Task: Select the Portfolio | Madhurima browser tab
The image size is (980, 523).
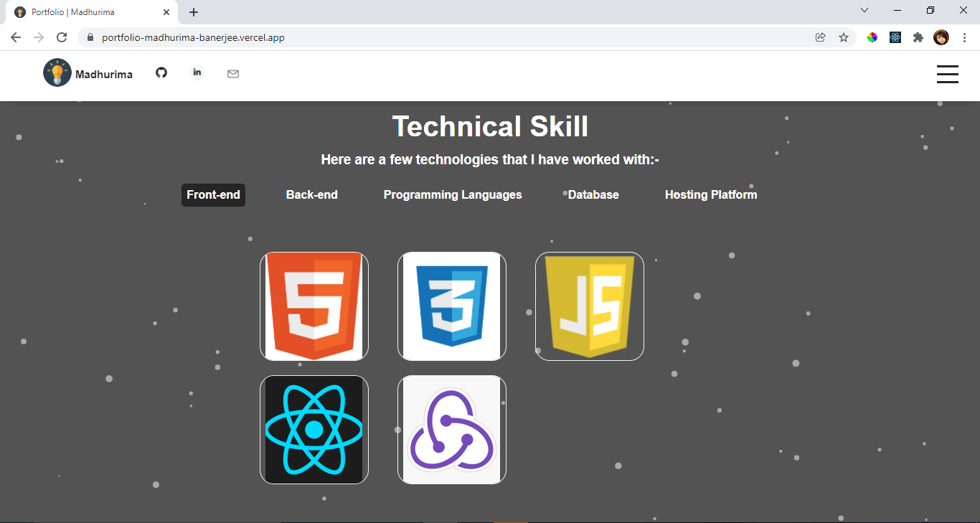Action: pyautogui.click(x=92, y=12)
